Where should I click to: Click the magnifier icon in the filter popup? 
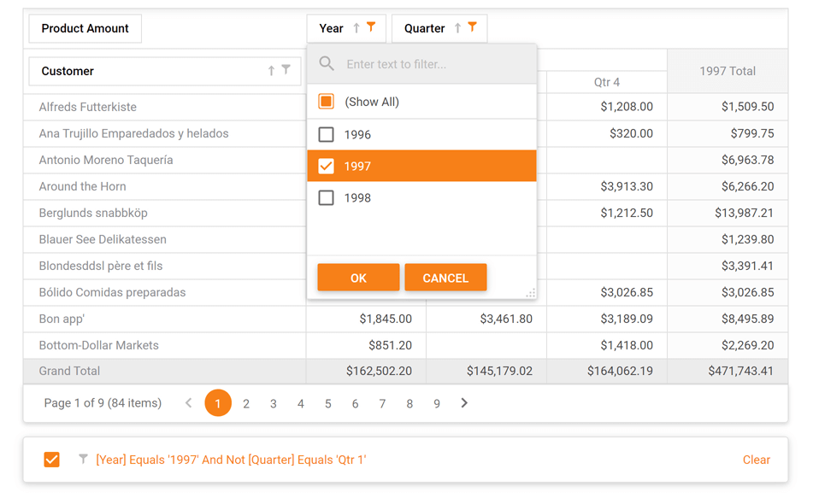point(327,63)
